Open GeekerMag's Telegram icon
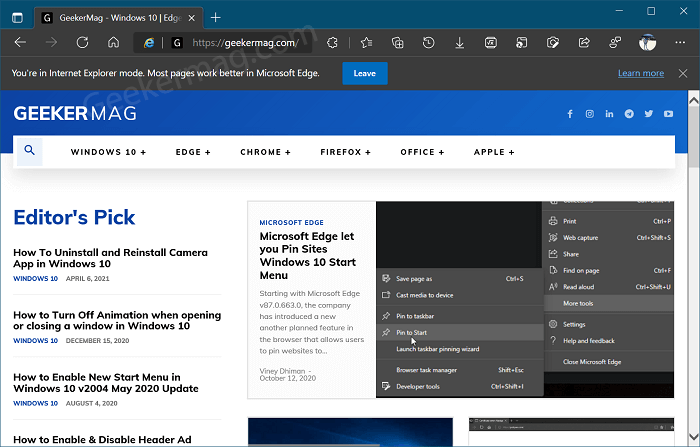The image size is (700, 447). click(x=629, y=114)
